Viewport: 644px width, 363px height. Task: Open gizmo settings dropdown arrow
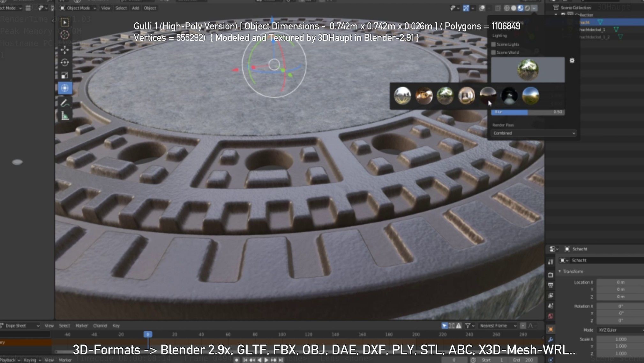coord(473,8)
